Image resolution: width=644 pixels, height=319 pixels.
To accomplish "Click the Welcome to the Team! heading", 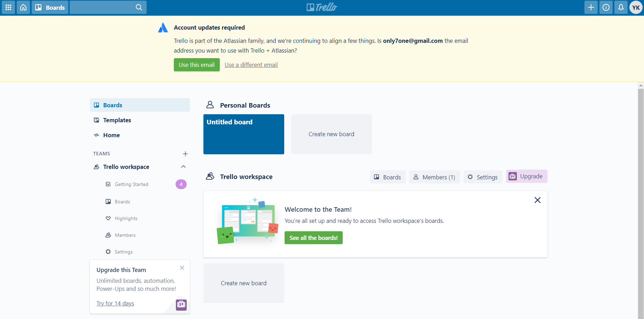I will pyautogui.click(x=318, y=209).
